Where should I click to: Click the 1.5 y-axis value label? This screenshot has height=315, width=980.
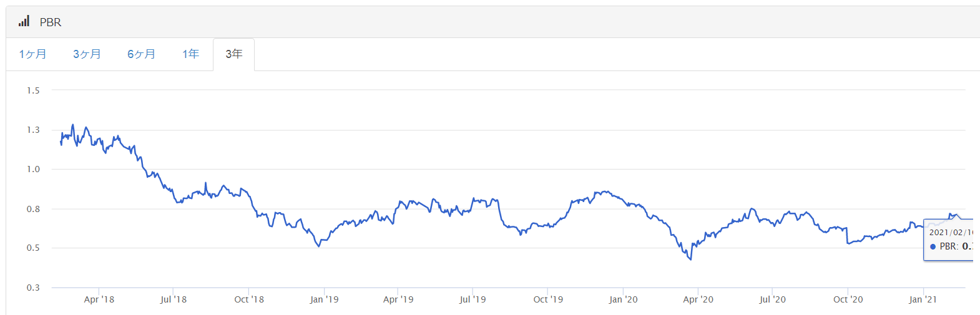click(x=33, y=90)
